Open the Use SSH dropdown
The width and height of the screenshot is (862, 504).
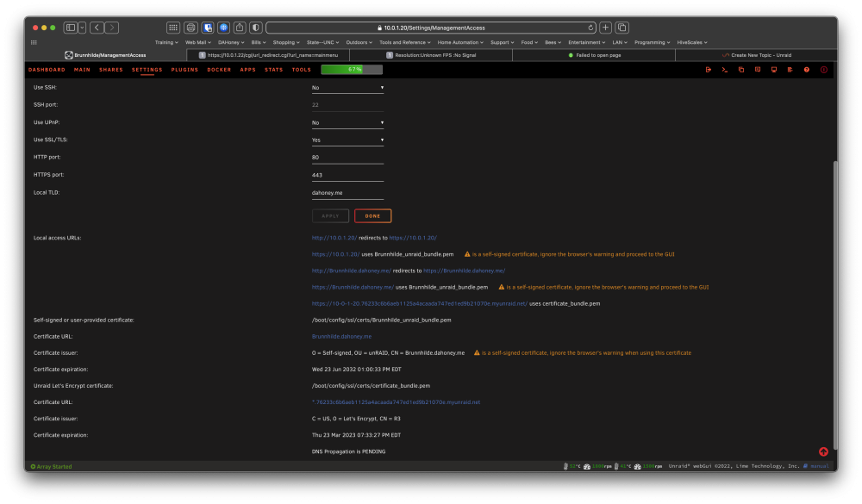[x=347, y=88]
